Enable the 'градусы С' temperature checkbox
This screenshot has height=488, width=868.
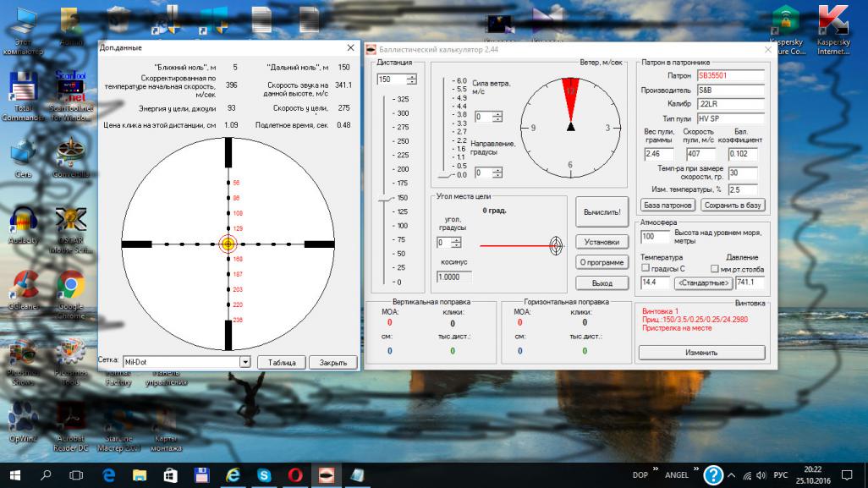pos(646,268)
